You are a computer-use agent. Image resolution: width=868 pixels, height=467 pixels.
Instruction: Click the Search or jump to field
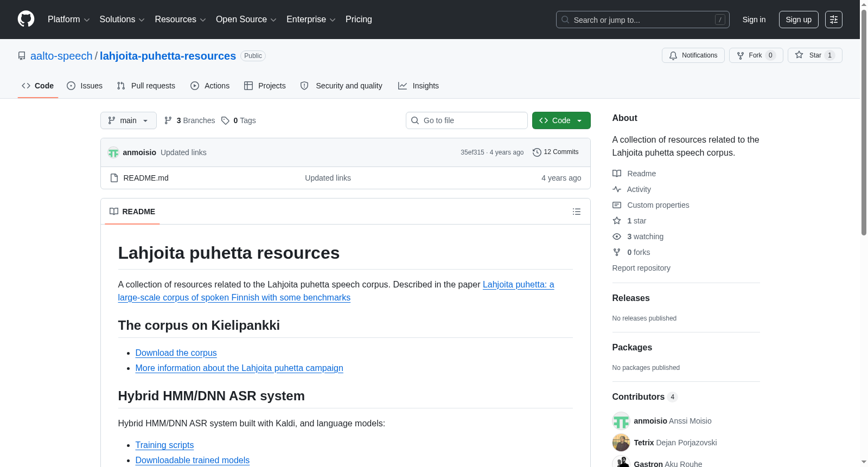point(643,20)
